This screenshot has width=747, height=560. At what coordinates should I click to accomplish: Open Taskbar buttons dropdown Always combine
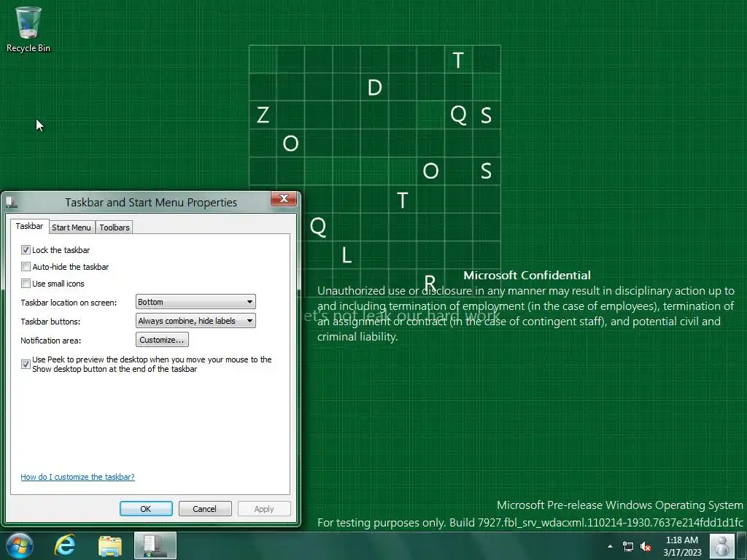tap(196, 321)
